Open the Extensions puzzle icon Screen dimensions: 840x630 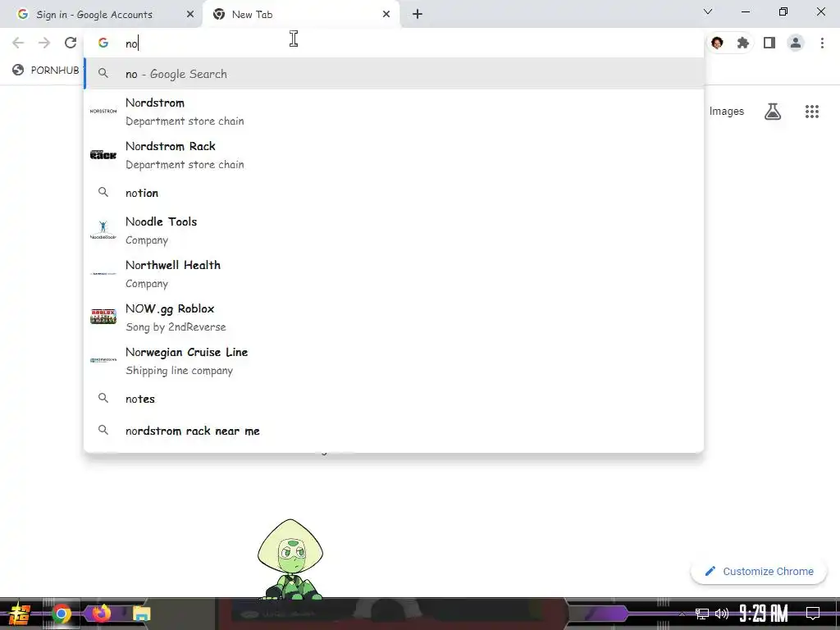tap(743, 43)
